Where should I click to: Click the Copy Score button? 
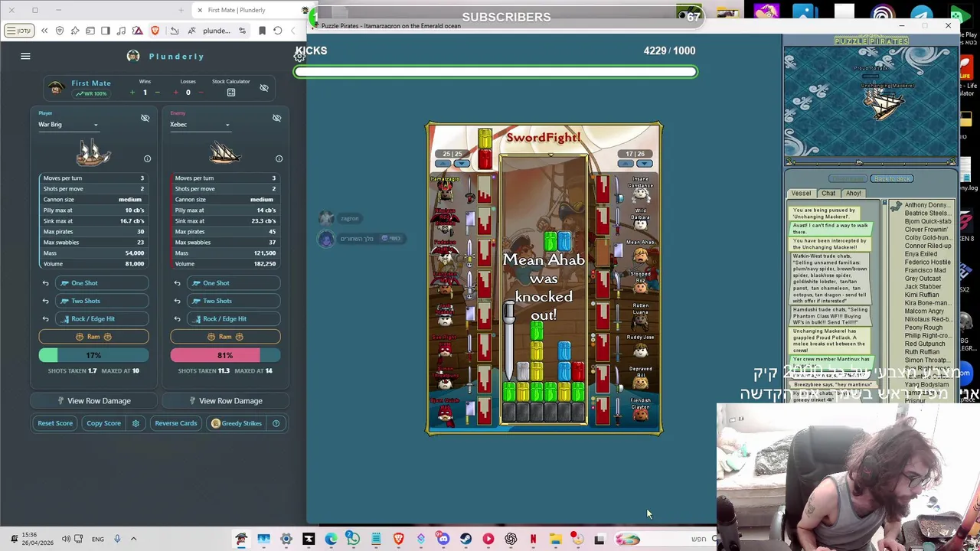(x=103, y=423)
